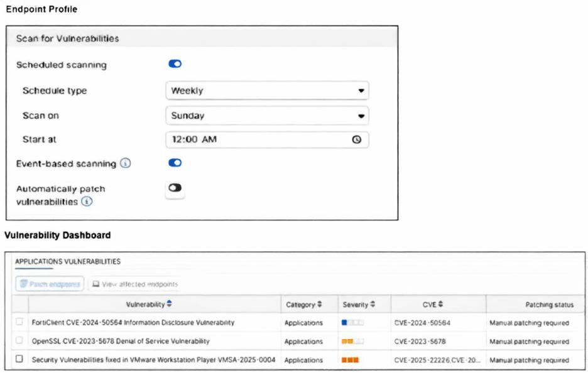Expand the Scan on Sunday dropdown

click(267, 116)
